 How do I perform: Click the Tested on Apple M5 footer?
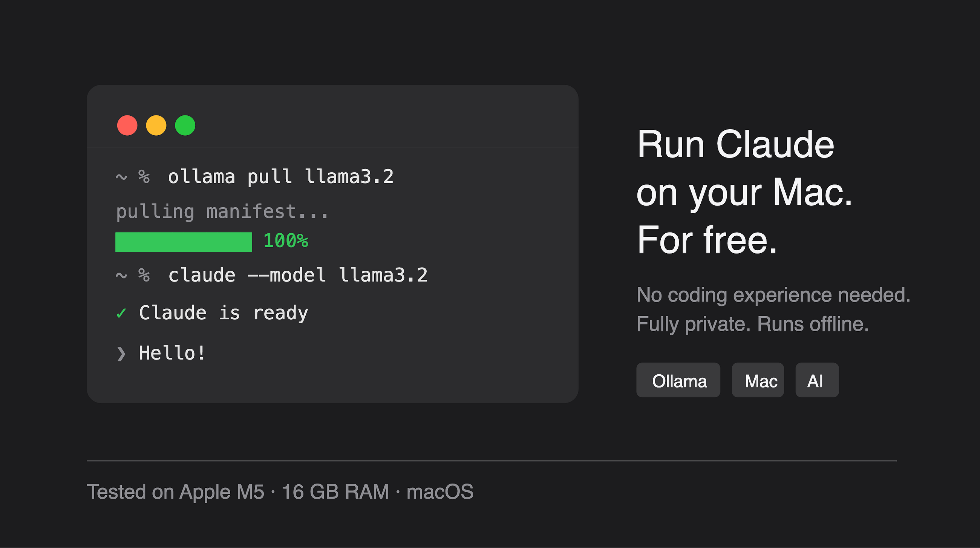280,492
